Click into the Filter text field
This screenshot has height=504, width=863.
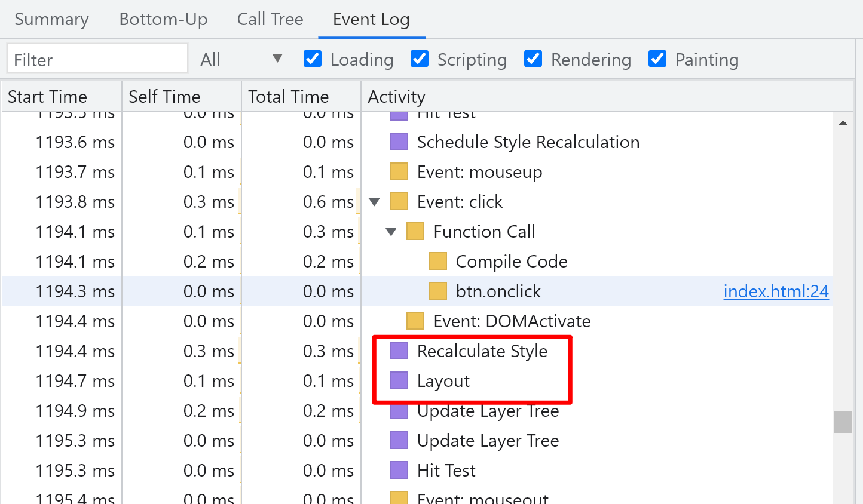(97, 59)
